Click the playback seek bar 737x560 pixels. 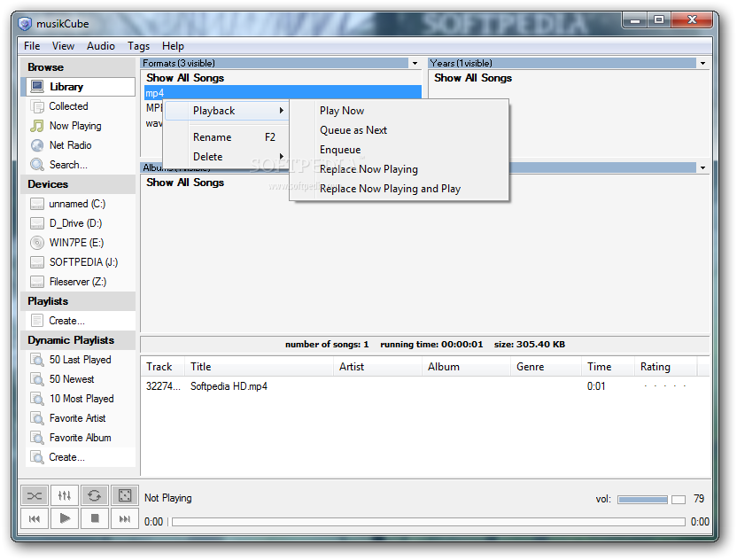tap(428, 522)
